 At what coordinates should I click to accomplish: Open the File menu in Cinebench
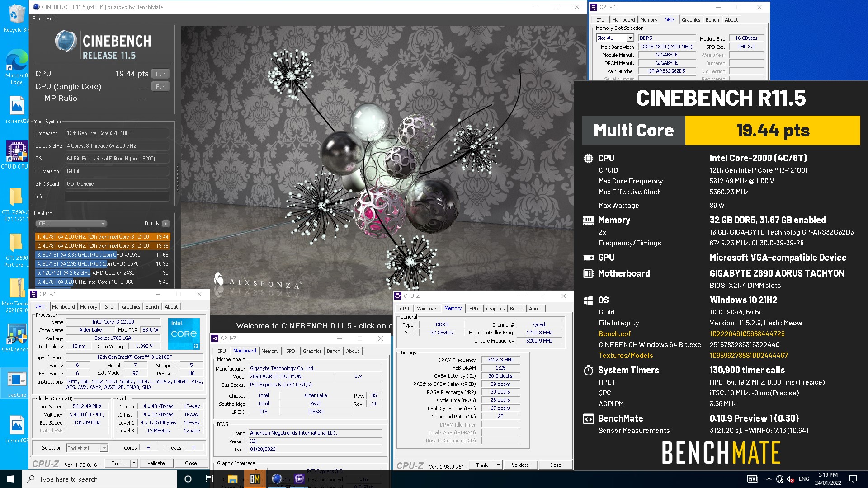36,19
